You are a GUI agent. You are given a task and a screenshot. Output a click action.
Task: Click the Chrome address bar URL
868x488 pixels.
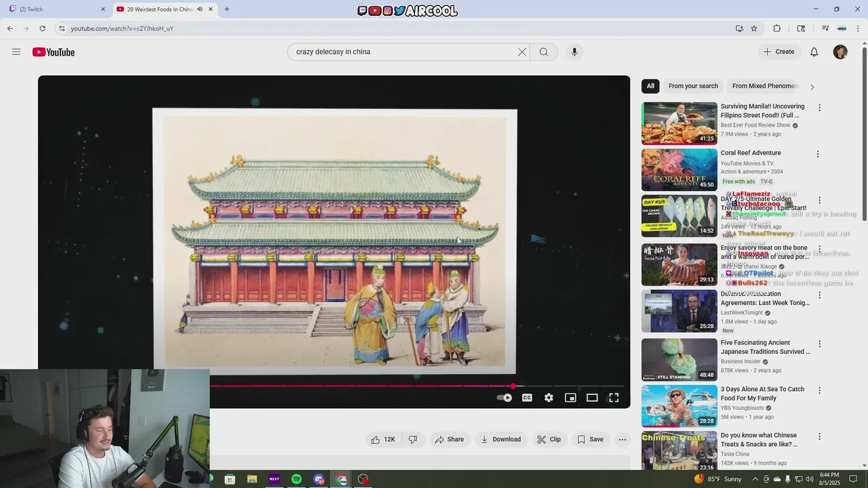coord(122,28)
